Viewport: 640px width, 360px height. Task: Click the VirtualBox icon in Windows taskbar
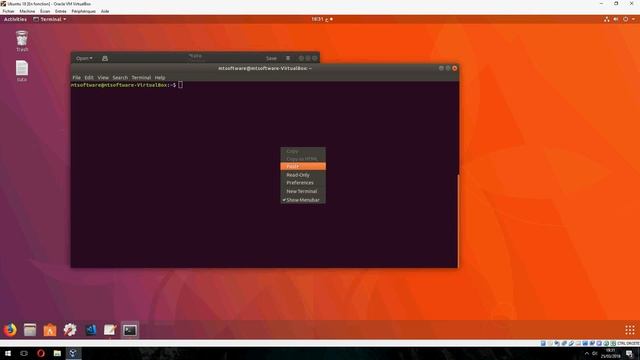73,353
